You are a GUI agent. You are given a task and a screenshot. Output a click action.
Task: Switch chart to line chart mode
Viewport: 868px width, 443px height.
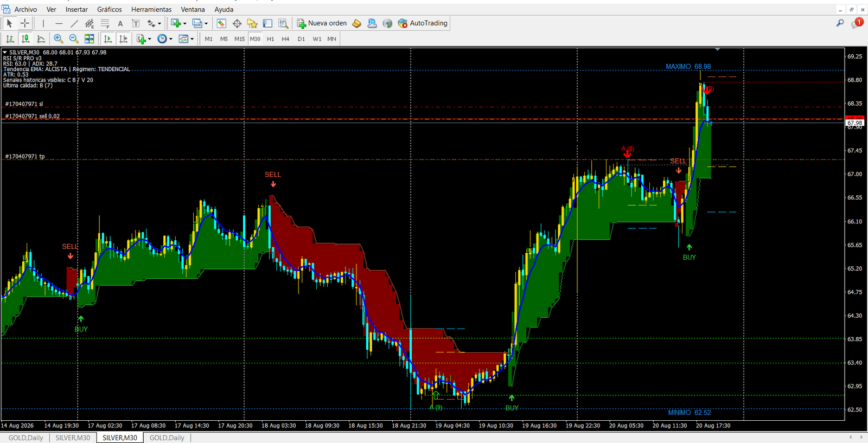(x=41, y=38)
